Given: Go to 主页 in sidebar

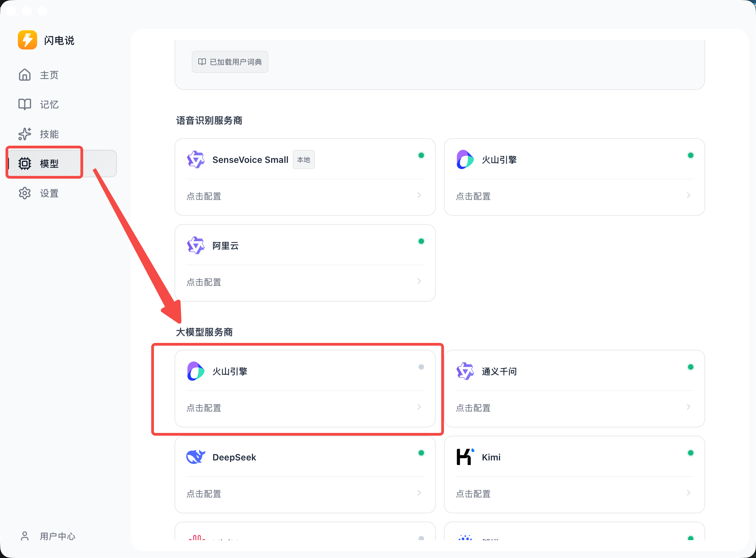Looking at the screenshot, I should 62,75.
